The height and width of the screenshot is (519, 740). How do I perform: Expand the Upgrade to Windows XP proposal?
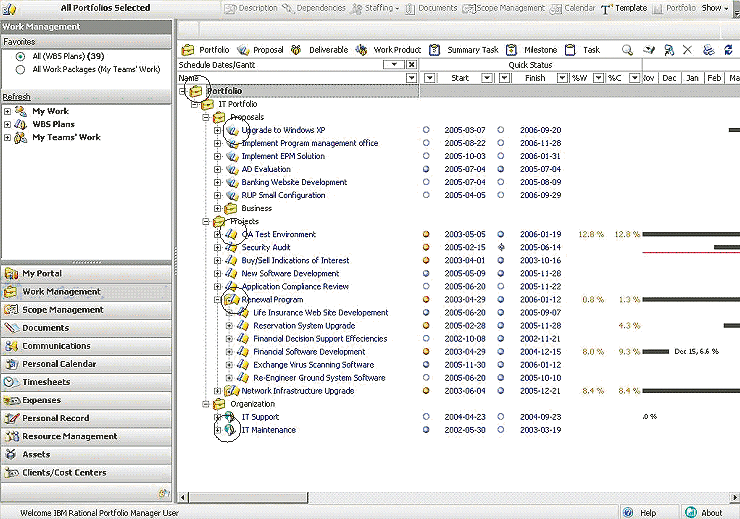point(218,130)
